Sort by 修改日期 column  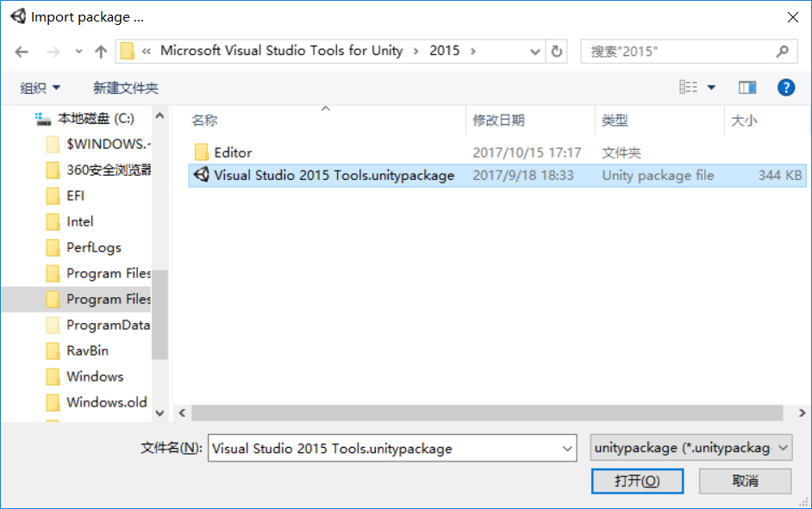point(498,121)
